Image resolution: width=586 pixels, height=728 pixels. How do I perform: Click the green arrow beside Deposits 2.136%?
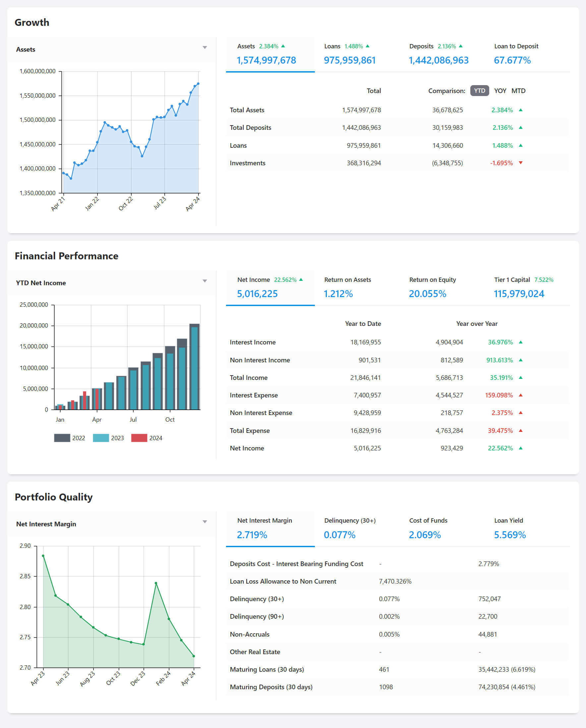tap(461, 46)
